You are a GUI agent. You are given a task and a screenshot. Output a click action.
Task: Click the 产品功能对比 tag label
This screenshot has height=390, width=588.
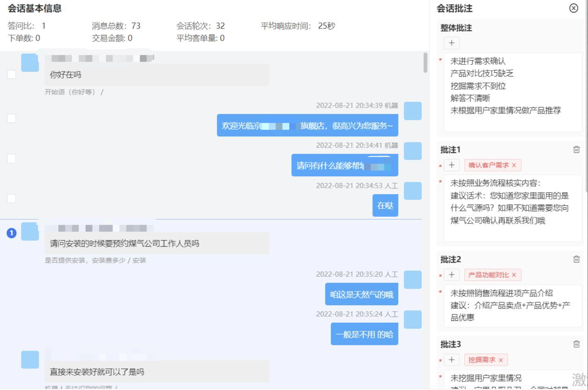(489, 275)
